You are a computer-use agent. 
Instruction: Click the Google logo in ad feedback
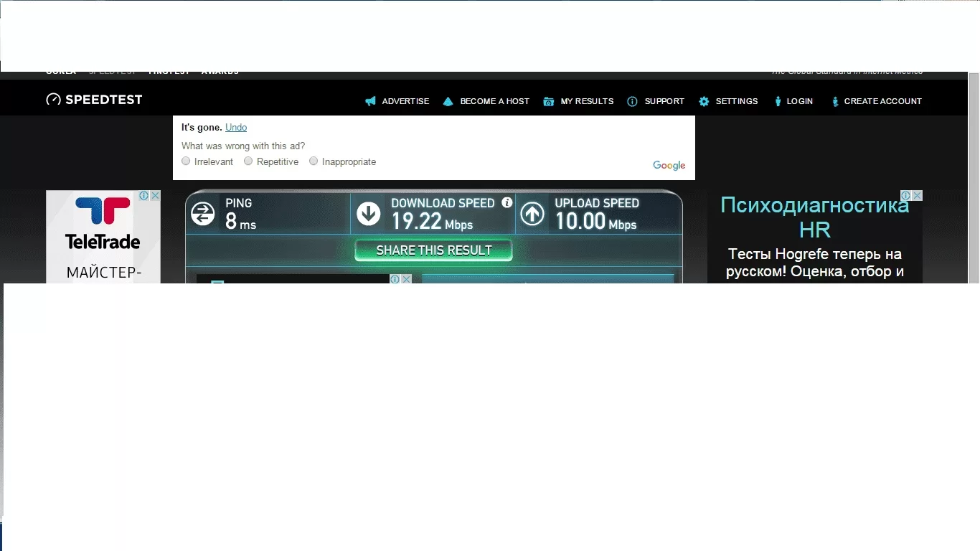(x=669, y=166)
